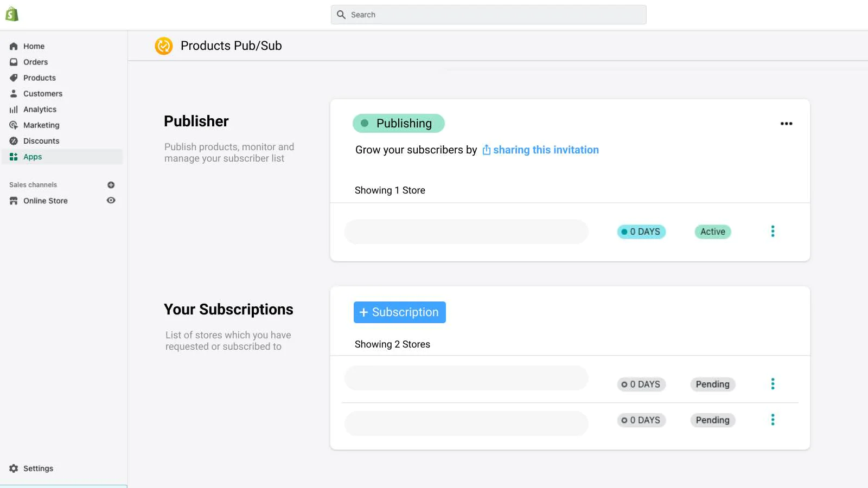The width and height of the screenshot is (868, 488).
Task: Add a sales channel with plus icon
Action: point(111,185)
